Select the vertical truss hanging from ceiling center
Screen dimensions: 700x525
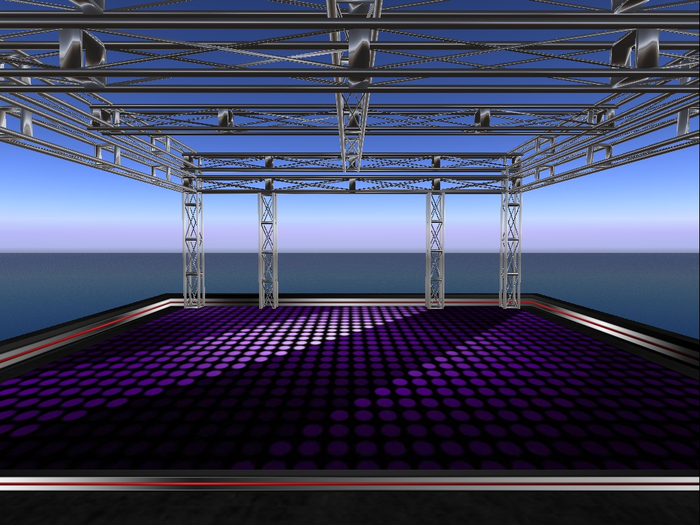pos(353,87)
